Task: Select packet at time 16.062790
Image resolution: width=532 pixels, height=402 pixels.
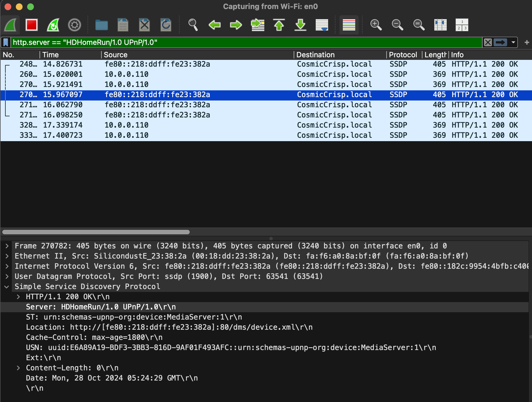Action: pyautogui.click(x=266, y=105)
